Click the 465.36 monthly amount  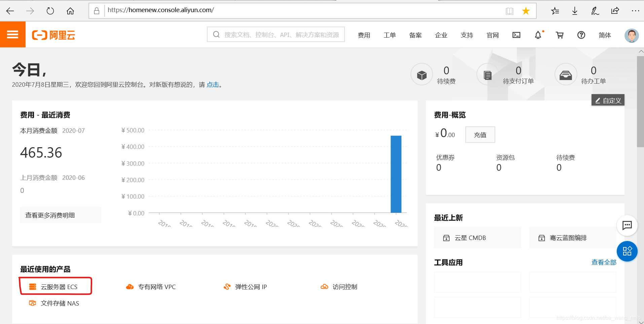41,153
